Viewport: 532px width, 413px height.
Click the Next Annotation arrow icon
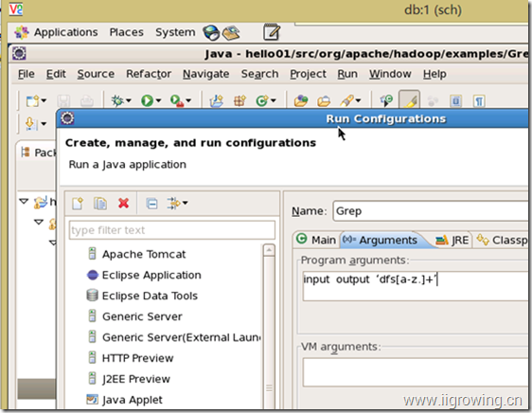tap(30, 124)
